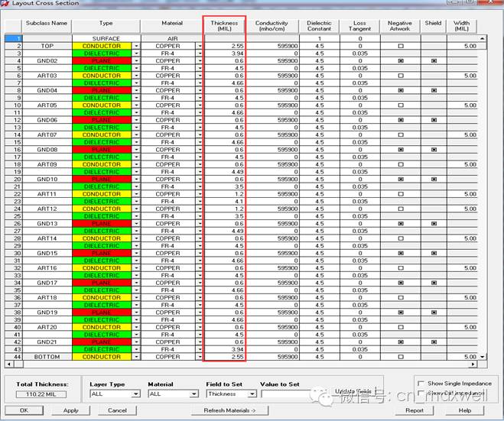Toggle Negative Artwork checkbox for GND02
This screenshot has width=504, height=421.
coord(399,61)
